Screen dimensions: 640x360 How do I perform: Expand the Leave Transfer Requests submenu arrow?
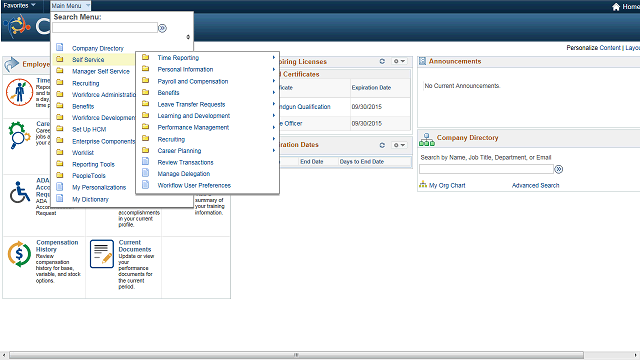(x=274, y=104)
